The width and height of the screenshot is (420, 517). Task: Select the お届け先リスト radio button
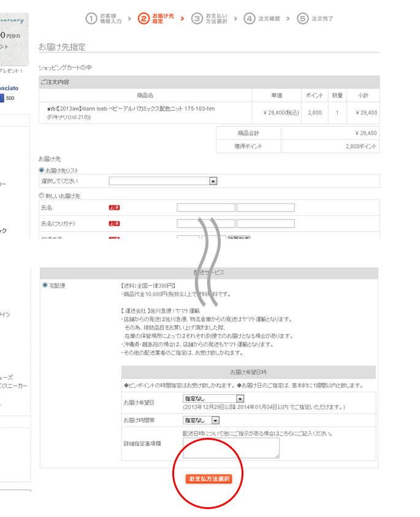pos(42,170)
